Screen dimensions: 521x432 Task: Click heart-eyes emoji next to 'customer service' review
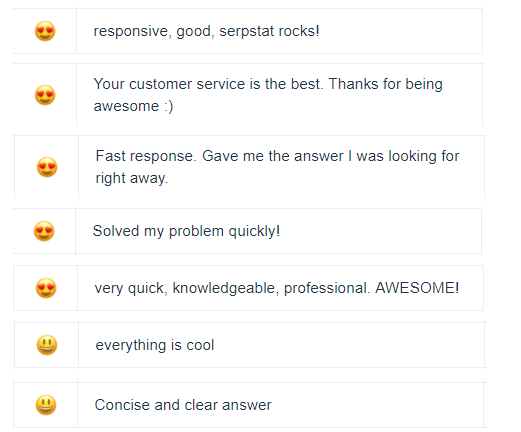point(45,95)
